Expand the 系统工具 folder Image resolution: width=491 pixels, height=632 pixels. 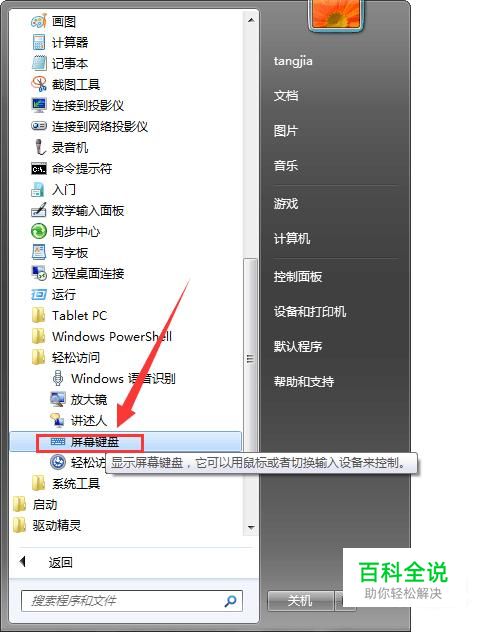[x=66, y=483]
